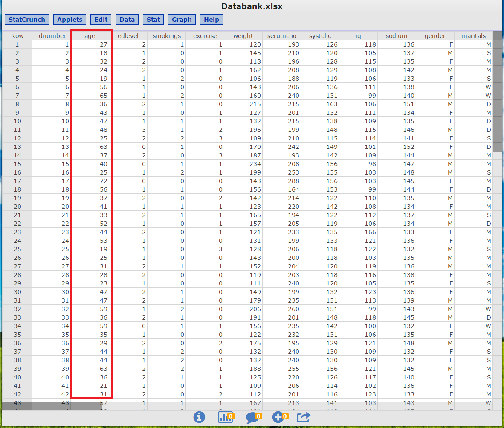
Task: Open the Data menu
Action: pos(127,20)
